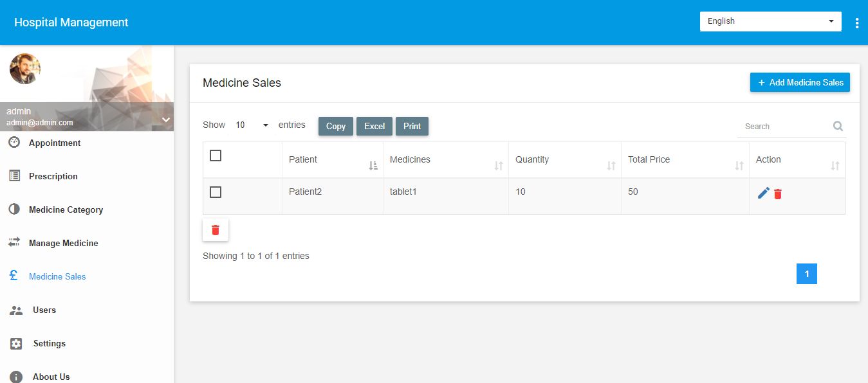Click the Users people icon in sidebar
The height and width of the screenshot is (383, 868).
coord(16,310)
